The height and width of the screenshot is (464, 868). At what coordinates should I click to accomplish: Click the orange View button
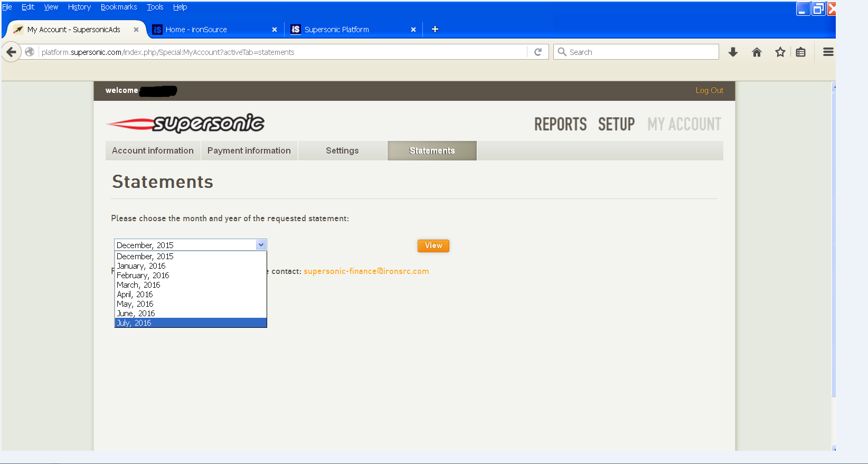[x=433, y=245]
